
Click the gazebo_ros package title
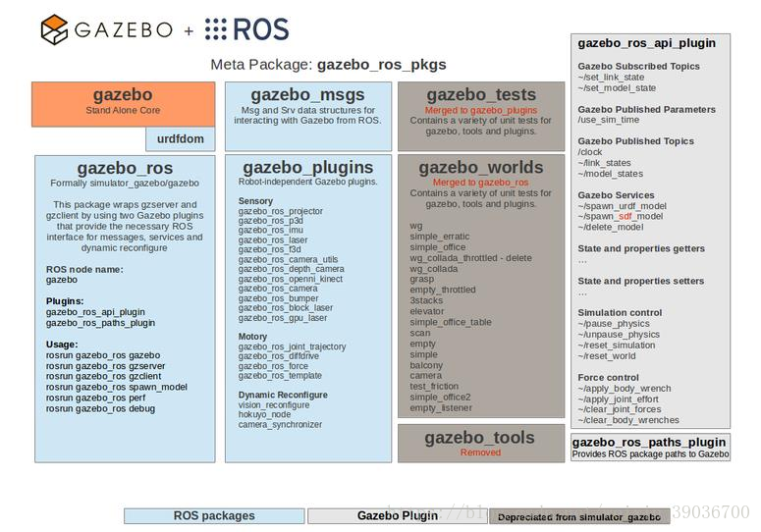pos(125,168)
